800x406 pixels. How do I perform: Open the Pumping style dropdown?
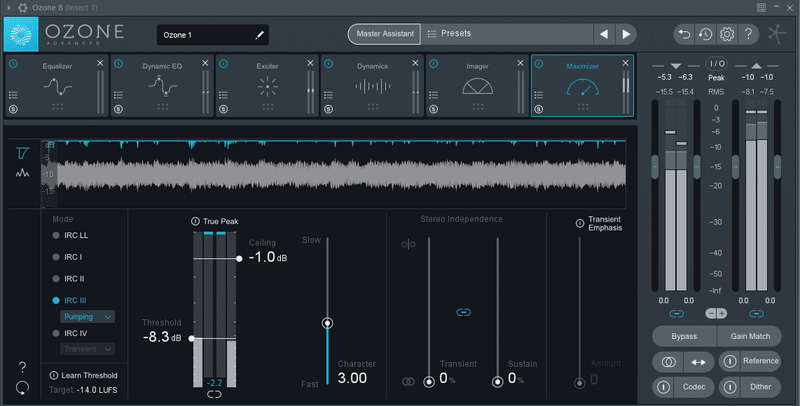coord(87,317)
